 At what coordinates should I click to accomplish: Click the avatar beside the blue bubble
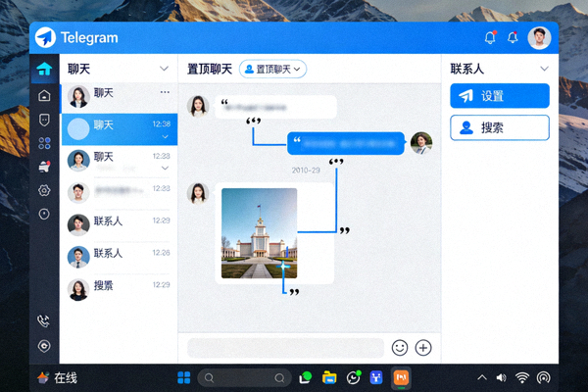click(x=421, y=143)
